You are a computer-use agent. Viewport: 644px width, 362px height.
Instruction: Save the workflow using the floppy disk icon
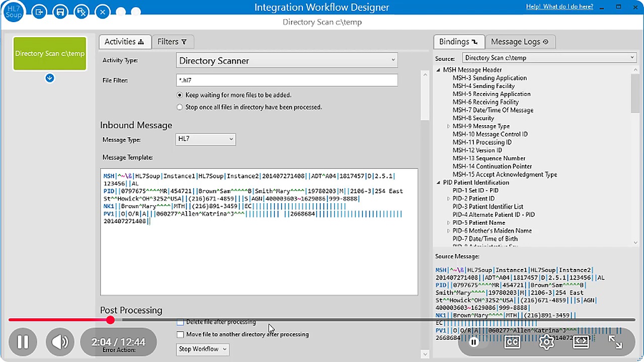click(60, 12)
